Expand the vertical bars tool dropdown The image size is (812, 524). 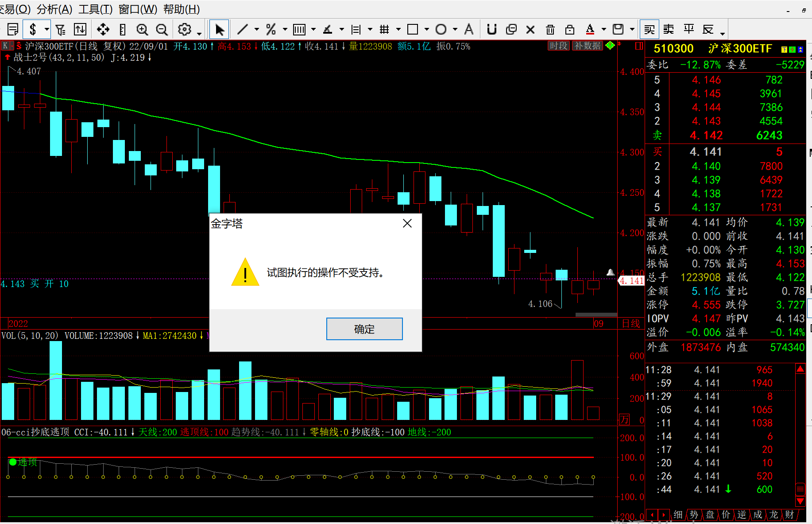pos(313,30)
